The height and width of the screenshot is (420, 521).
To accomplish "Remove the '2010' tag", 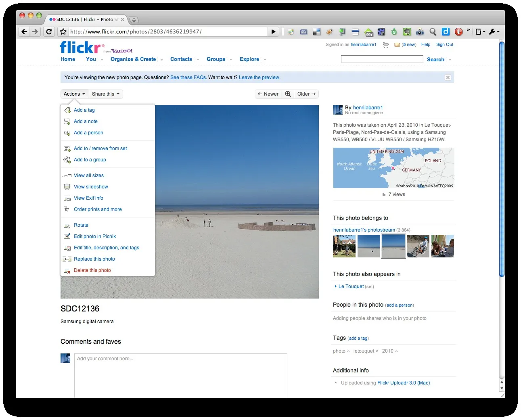I will 396,351.
